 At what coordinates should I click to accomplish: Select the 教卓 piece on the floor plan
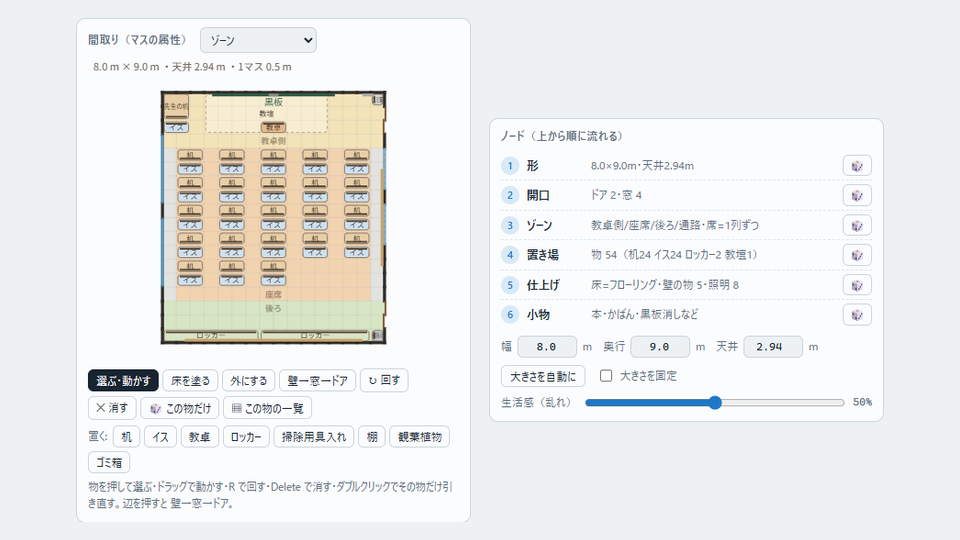point(273,127)
